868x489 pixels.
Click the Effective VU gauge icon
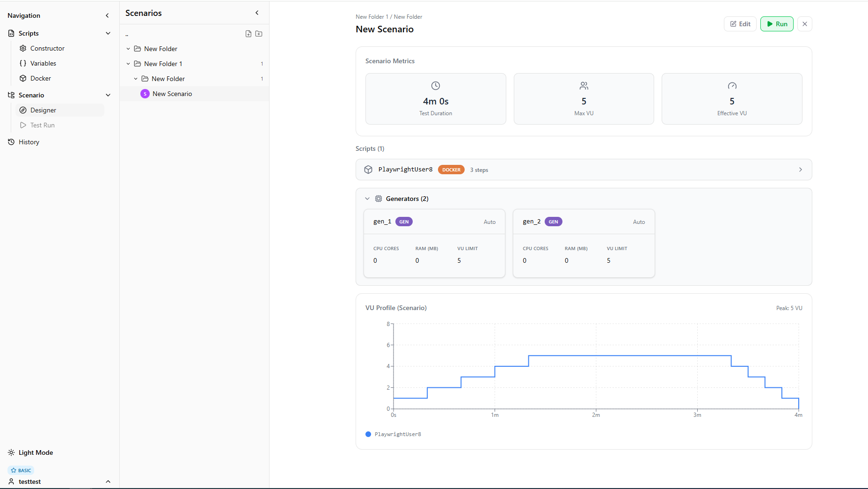click(732, 86)
